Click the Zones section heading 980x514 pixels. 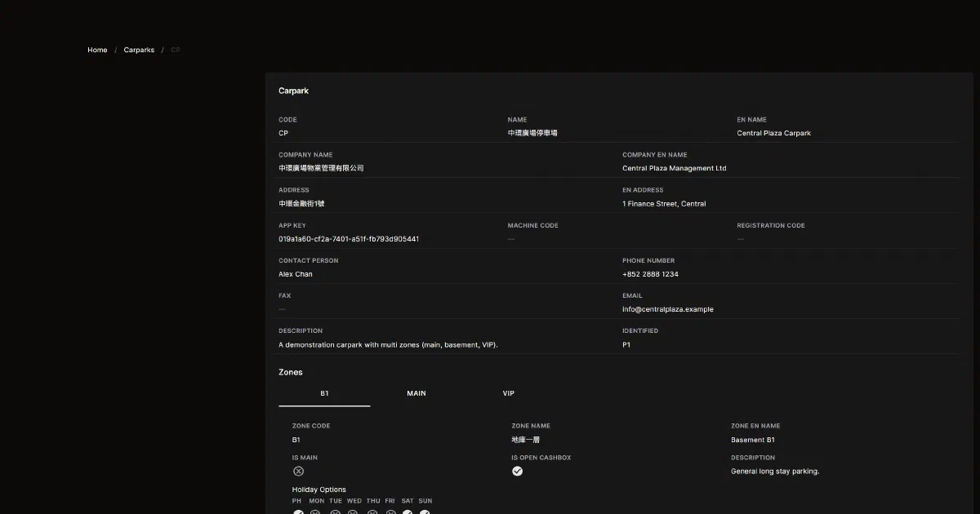291,372
